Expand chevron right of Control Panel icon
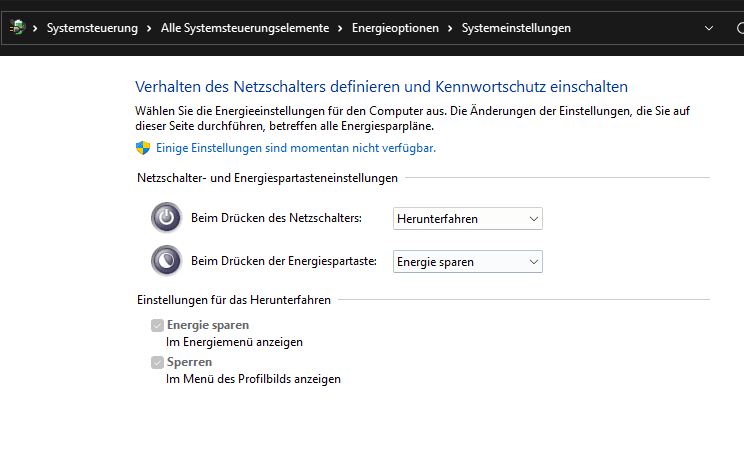Screen dimensions: 744x454 (x=35, y=28)
